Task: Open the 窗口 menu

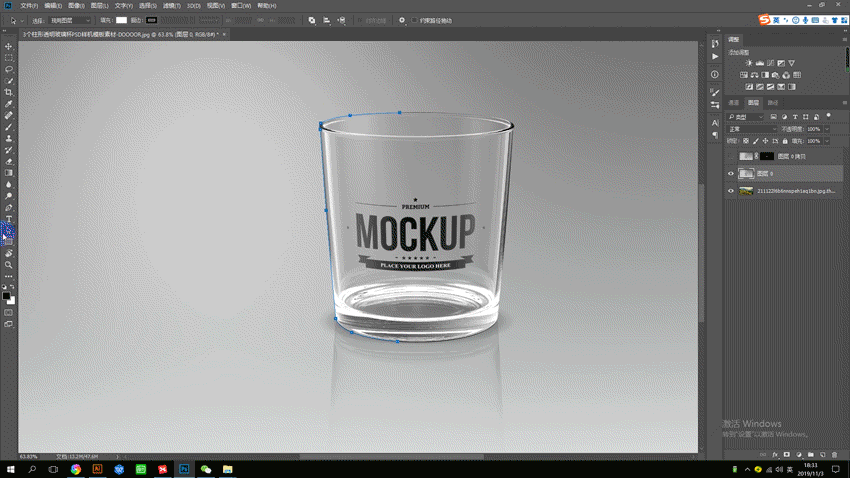Action: pyautogui.click(x=241, y=5)
